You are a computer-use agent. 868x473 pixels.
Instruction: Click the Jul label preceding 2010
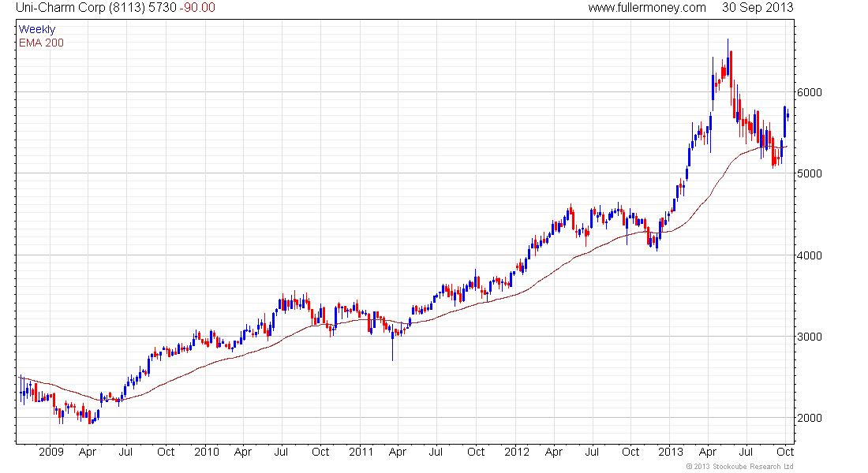[x=125, y=452]
